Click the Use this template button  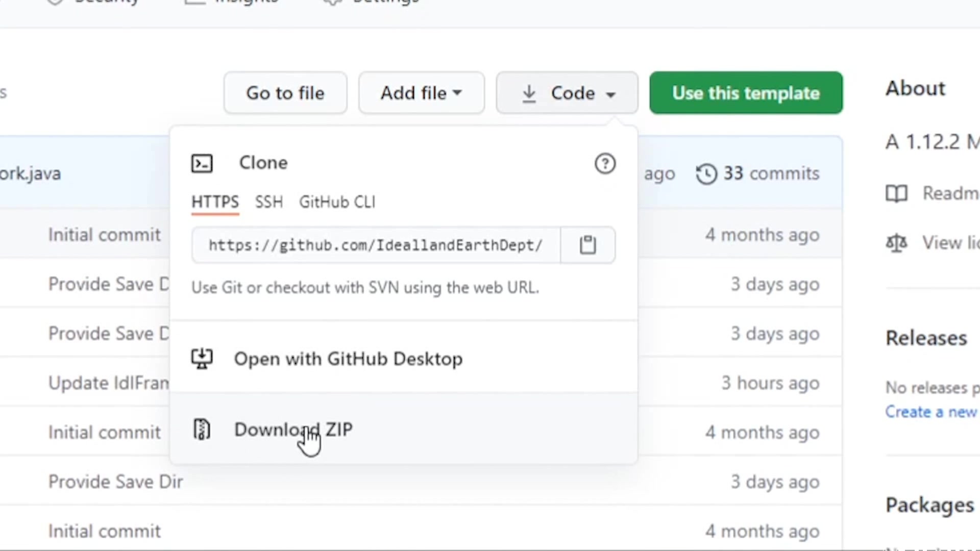click(x=746, y=93)
